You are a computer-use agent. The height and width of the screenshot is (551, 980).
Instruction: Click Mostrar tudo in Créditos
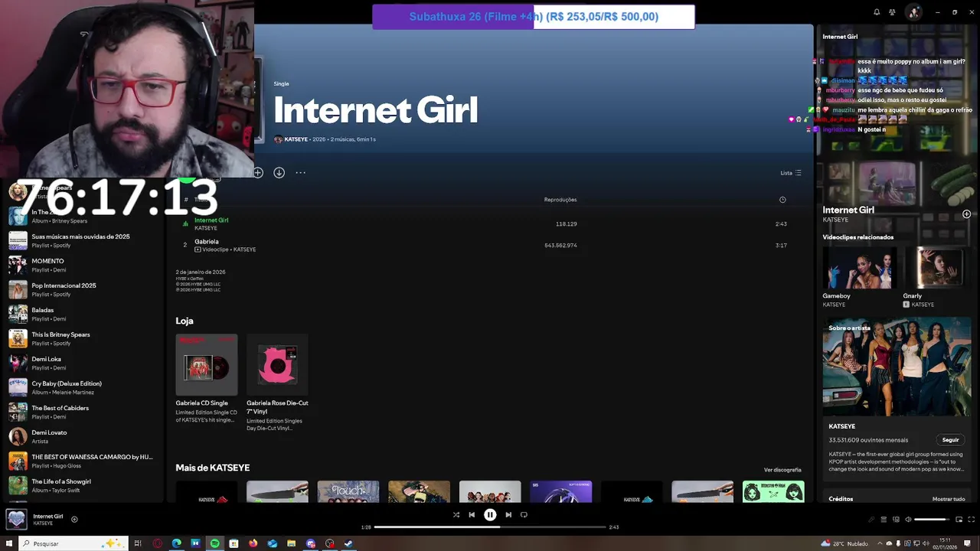point(949,499)
